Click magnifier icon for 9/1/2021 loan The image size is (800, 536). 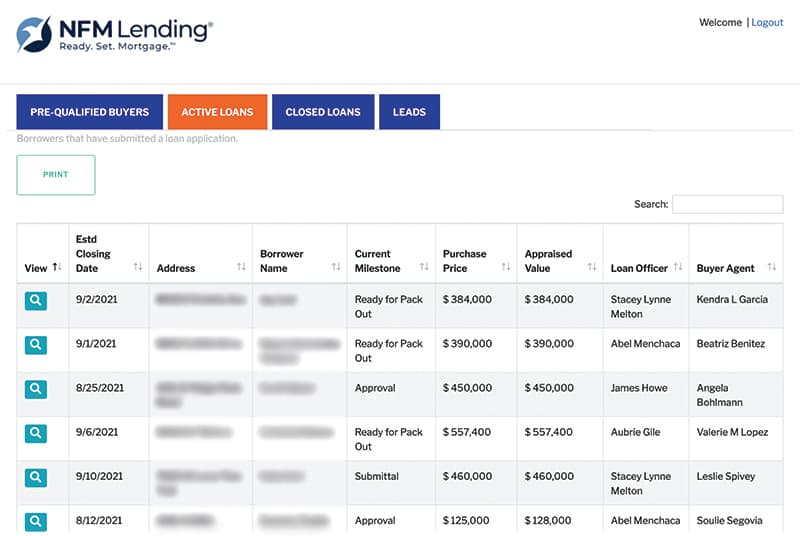click(35, 344)
